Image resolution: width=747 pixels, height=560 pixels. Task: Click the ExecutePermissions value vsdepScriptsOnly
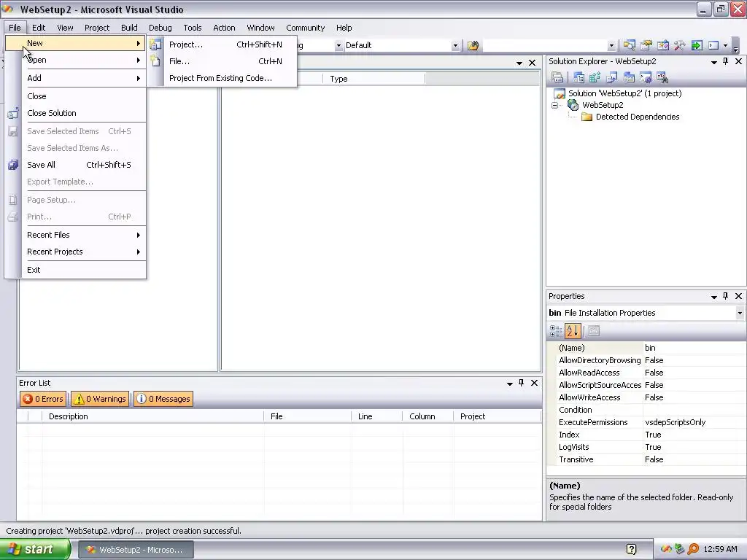[675, 422]
